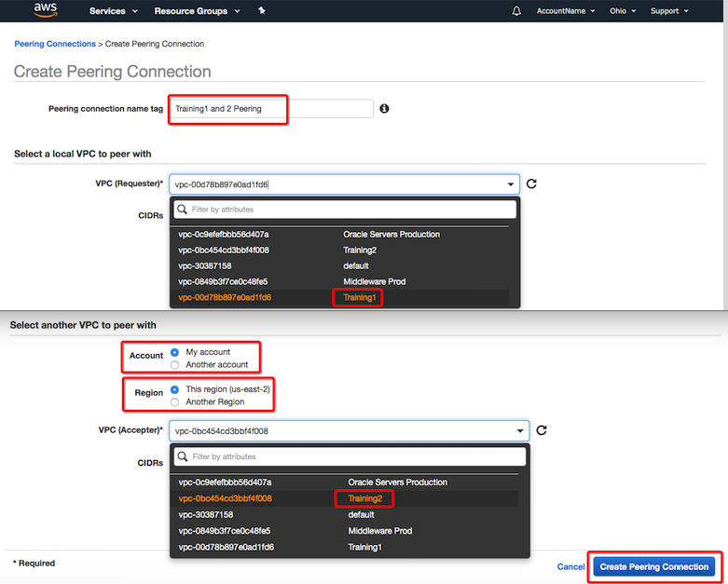
Task: Refresh the Accepter VPC list
Action: [542, 430]
